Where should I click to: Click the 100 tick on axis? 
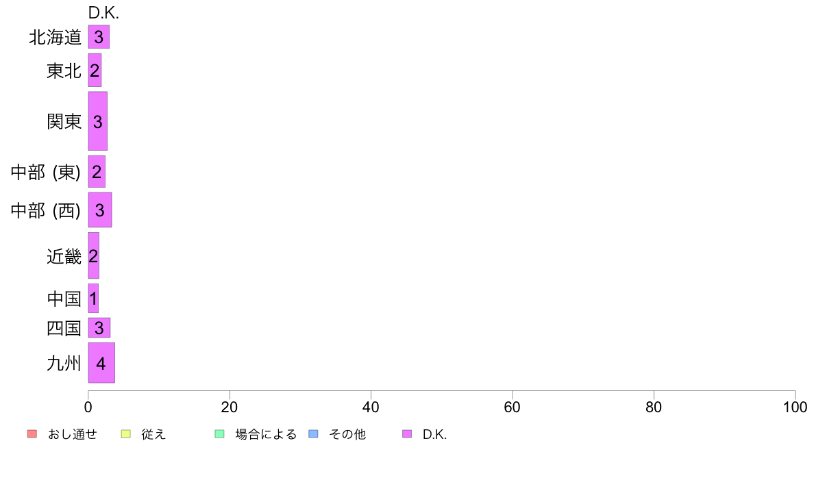[x=795, y=407]
